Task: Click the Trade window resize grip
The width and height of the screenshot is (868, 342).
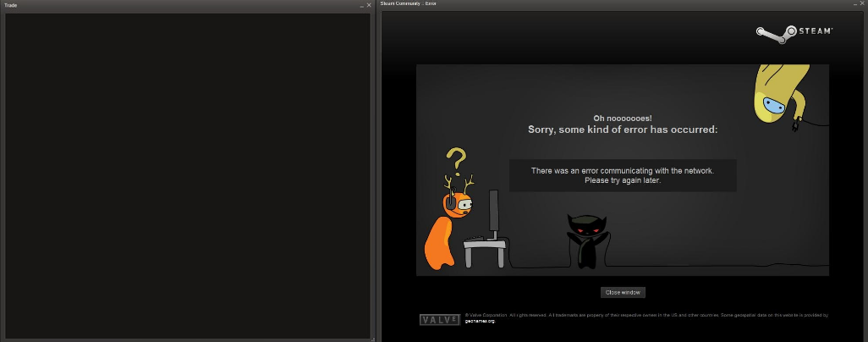Action: (x=372, y=339)
